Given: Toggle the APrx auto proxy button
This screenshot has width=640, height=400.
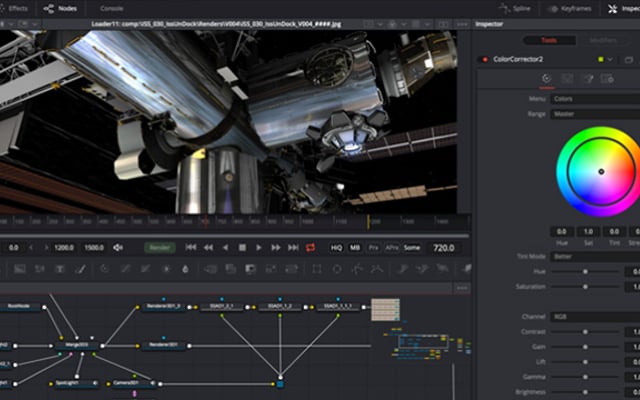Looking at the screenshot, I should 392,247.
